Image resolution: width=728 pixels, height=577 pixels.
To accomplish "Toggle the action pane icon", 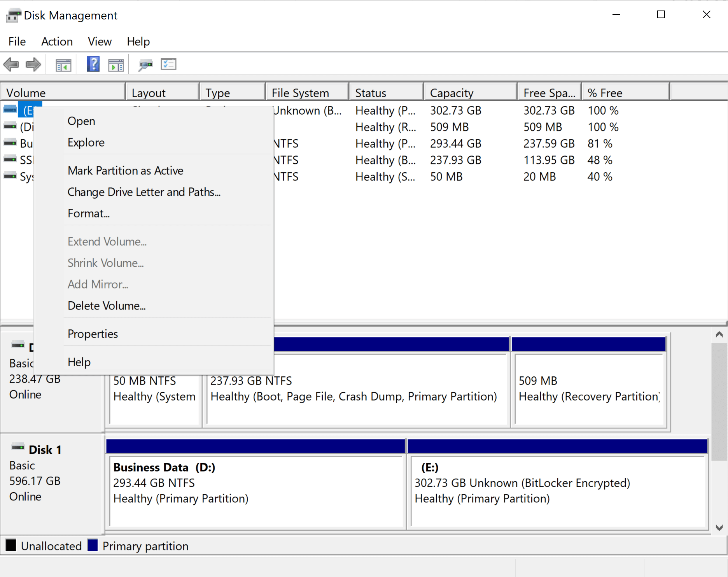I will (x=116, y=64).
